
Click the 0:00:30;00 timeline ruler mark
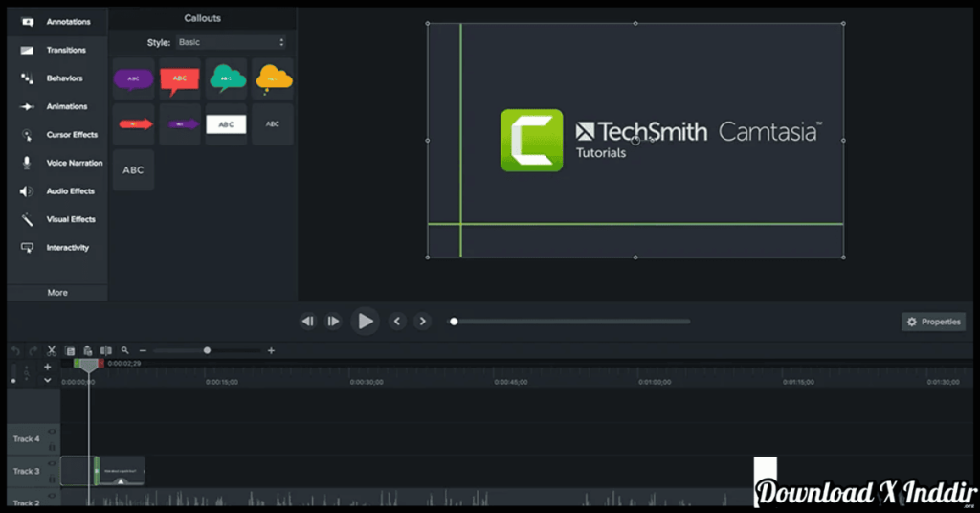(367, 382)
